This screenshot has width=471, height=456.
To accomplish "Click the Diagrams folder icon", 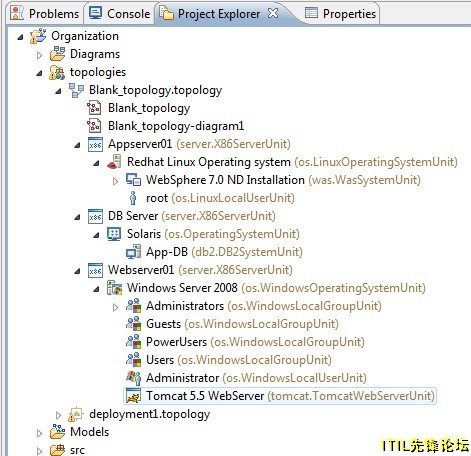I will click(x=57, y=54).
